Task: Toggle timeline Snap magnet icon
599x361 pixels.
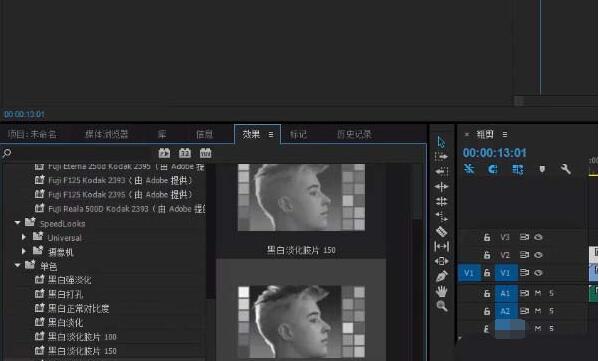Action: (492, 169)
